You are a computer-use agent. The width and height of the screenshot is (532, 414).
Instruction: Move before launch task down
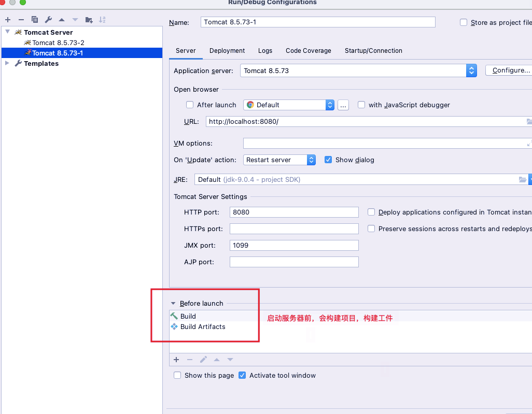tap(230, 360)
